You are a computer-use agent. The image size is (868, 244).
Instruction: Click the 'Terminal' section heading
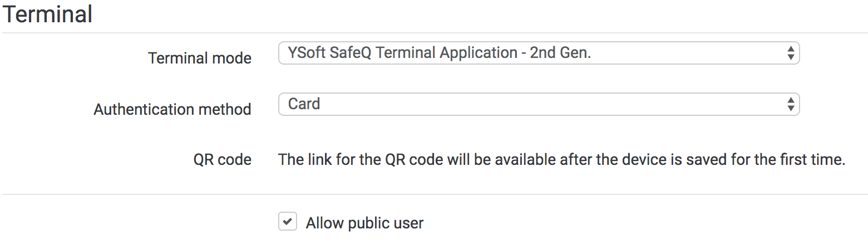(x=48, y=14)
